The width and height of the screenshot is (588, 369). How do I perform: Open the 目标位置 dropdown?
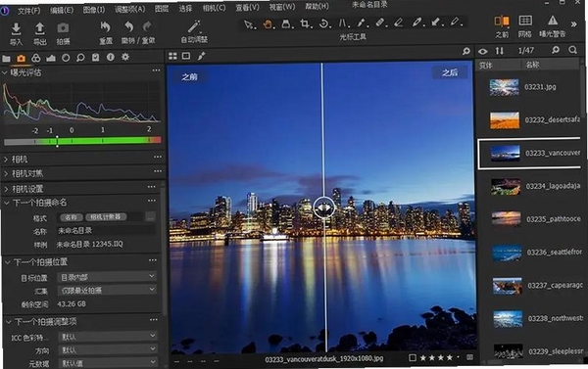tap(107, 277)
